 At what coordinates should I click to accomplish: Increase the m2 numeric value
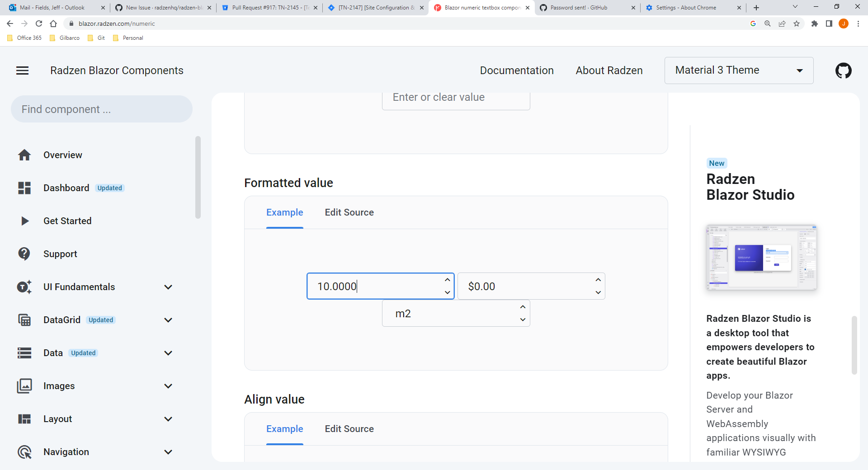click(523, 307)
